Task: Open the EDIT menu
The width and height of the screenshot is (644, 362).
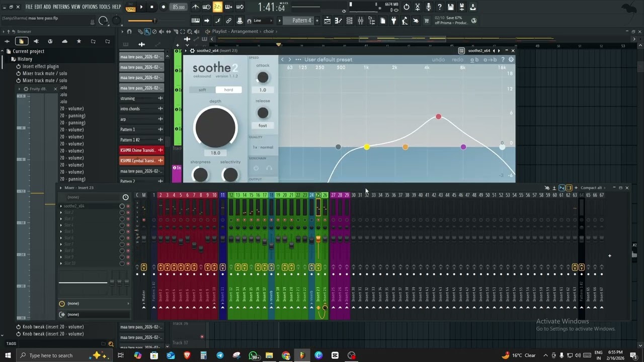Action: pyautogui.click(x=38, y=7)
